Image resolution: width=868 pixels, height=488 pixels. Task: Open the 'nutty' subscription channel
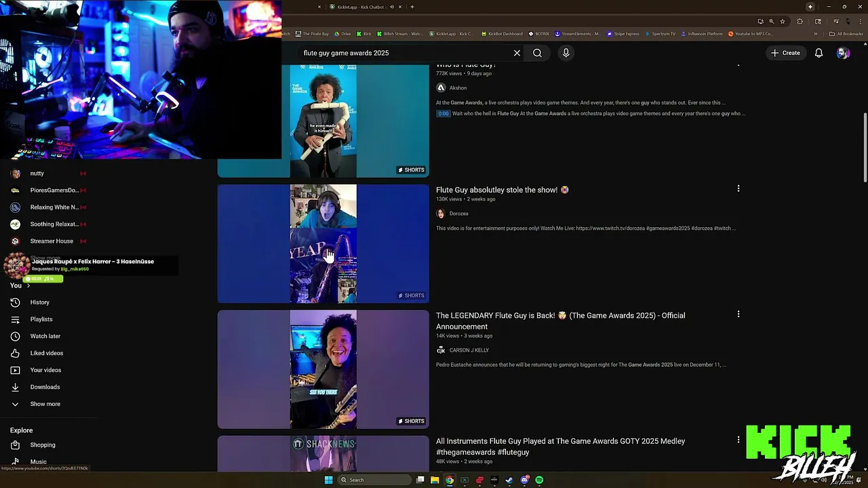pyautogui.click(x=47, y=174)
